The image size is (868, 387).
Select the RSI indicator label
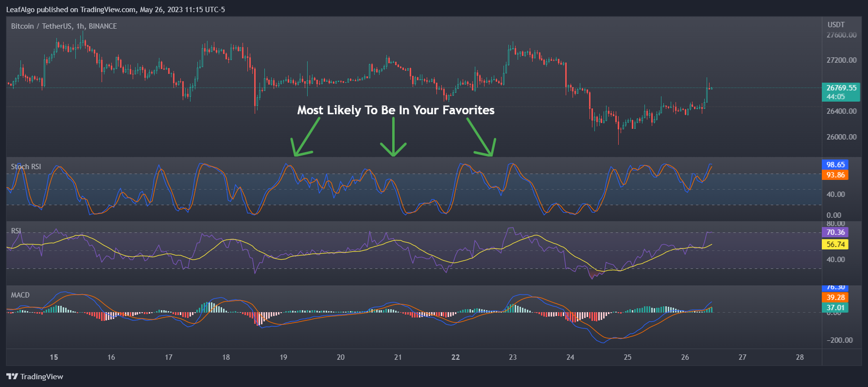[16, 231]
